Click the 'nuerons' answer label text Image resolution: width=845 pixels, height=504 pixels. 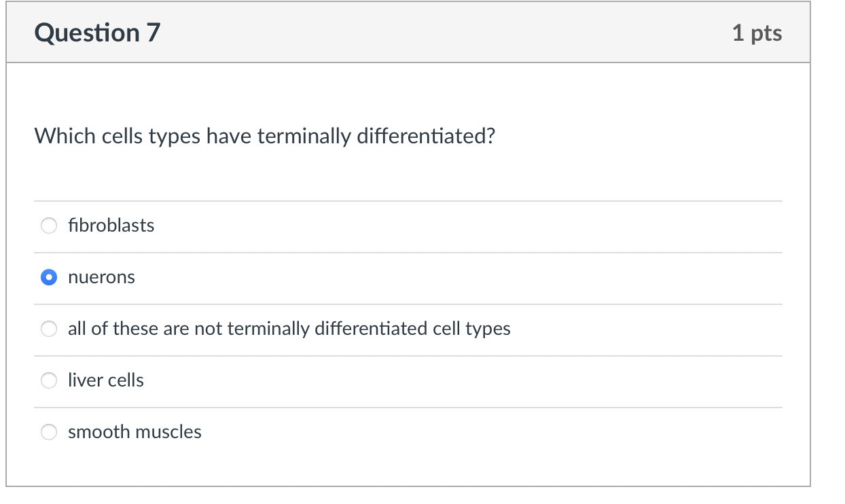point(101,277)
